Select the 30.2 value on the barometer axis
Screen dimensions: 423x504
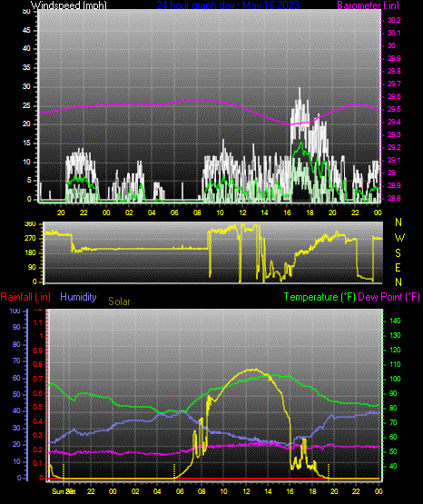coord(394,20)
